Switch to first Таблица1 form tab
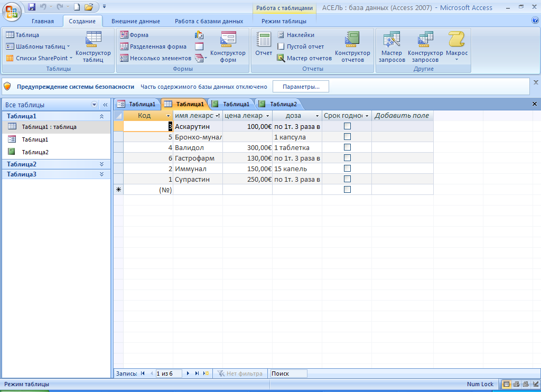This screenshot has height=392, width=541. 137,104
